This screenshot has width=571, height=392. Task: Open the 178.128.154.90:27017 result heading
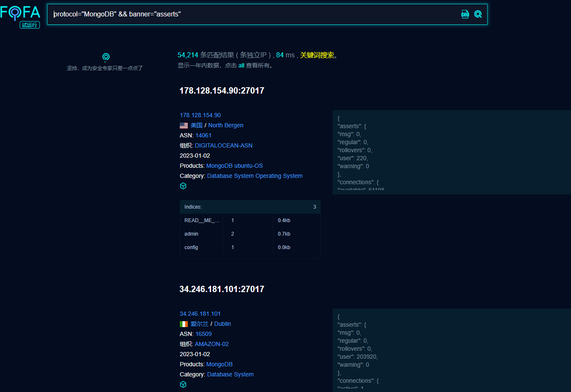click(222, 91)
